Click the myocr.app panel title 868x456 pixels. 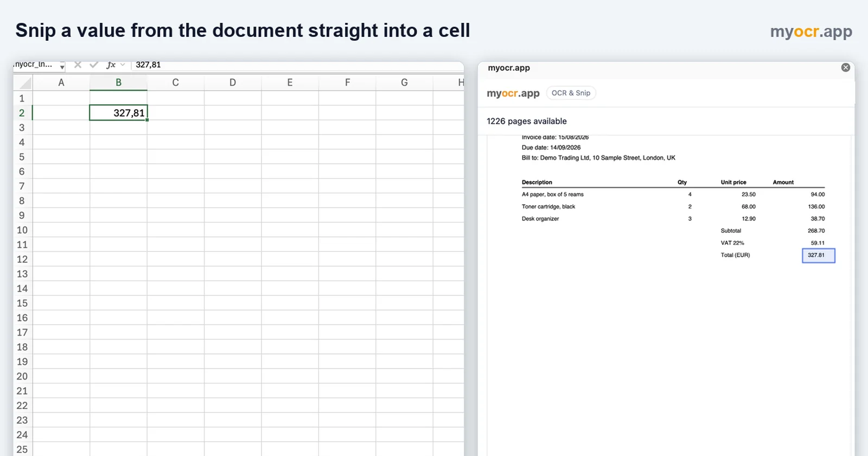point(509,68)
